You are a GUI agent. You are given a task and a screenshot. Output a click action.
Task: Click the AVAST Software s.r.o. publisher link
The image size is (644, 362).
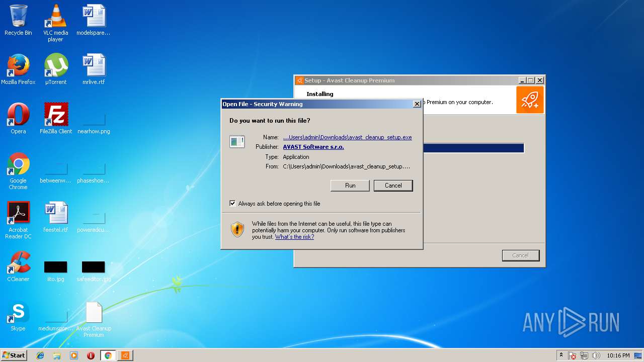click(313, 147)
